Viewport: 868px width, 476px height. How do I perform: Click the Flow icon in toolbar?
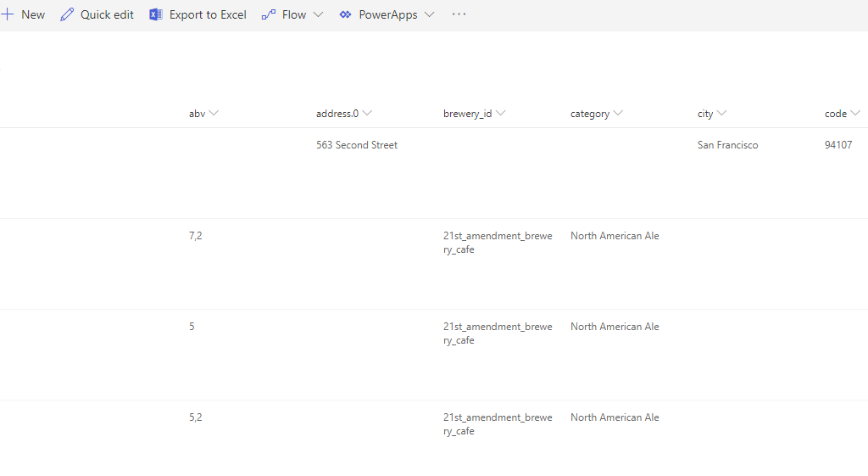(x=269, y=14)
